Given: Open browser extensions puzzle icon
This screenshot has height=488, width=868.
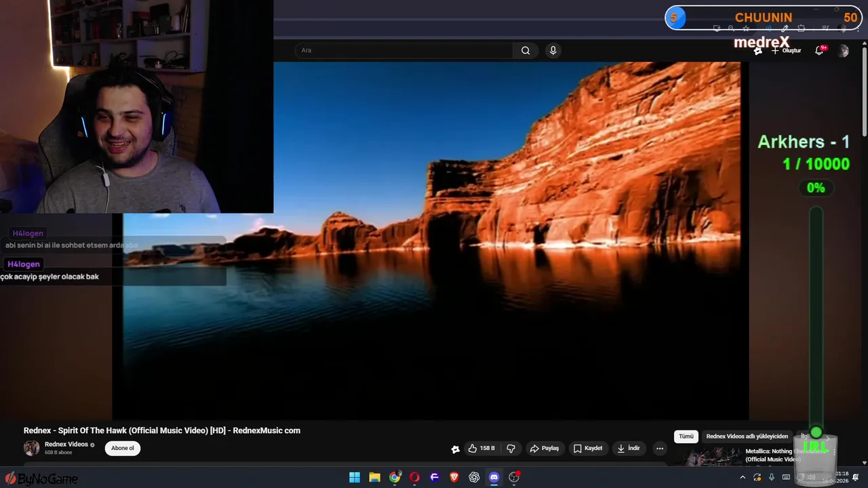Looking at the screenshot, I should coord(801,28).
